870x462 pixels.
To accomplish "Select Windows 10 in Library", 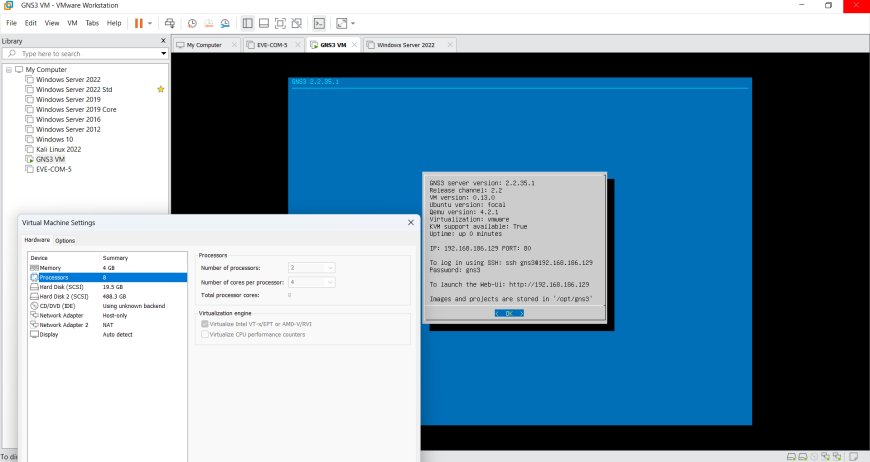I will tap(54, 140).
